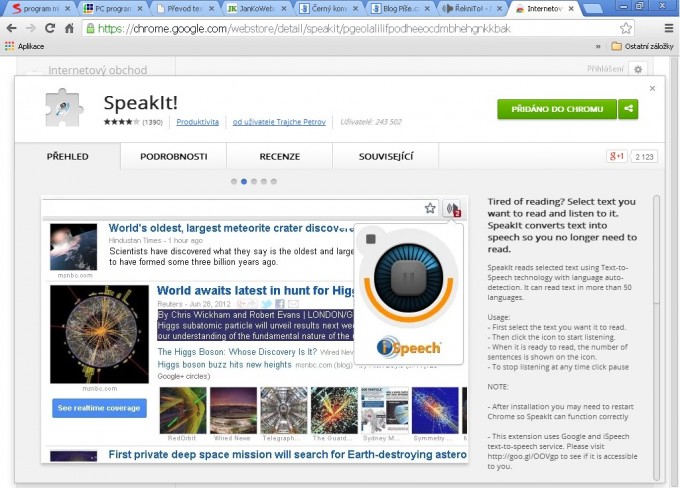680x488 pixels.
Task: Close the SpeakIt! detail overlay
Action: [x=652, y=88]
